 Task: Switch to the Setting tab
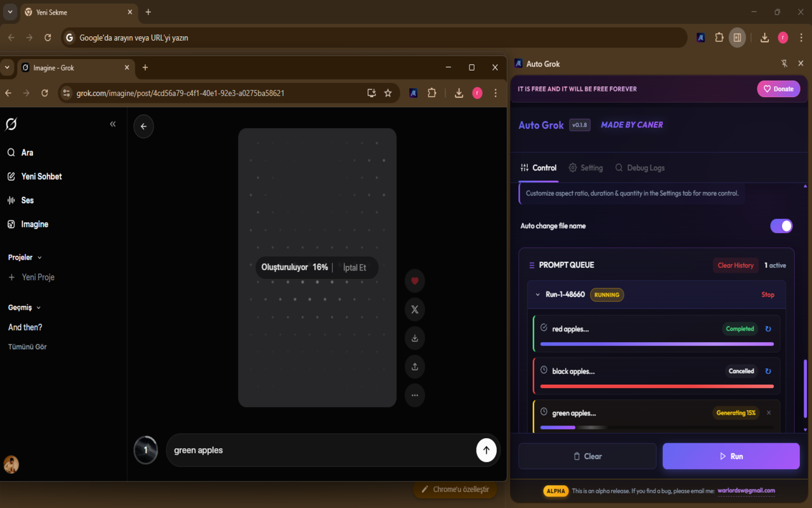tap(586, 168)
